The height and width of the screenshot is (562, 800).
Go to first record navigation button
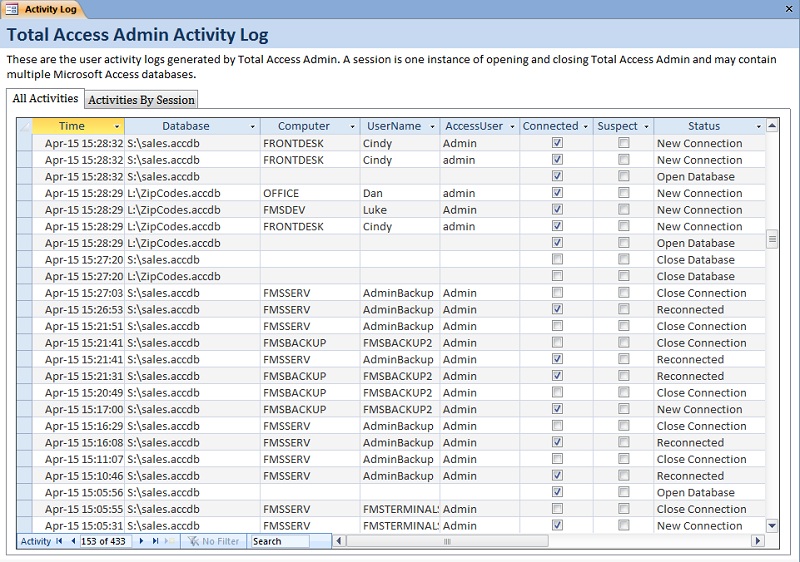[x=59, y=541]
